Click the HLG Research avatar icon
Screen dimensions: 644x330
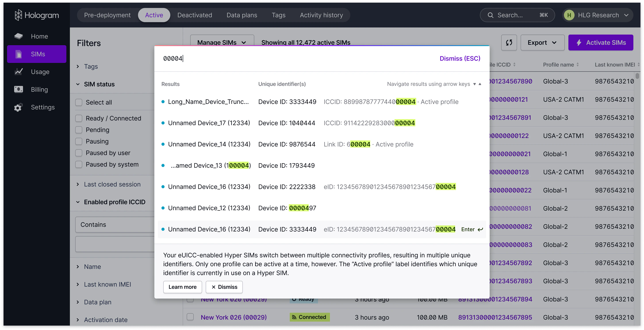tap(569, 15)
